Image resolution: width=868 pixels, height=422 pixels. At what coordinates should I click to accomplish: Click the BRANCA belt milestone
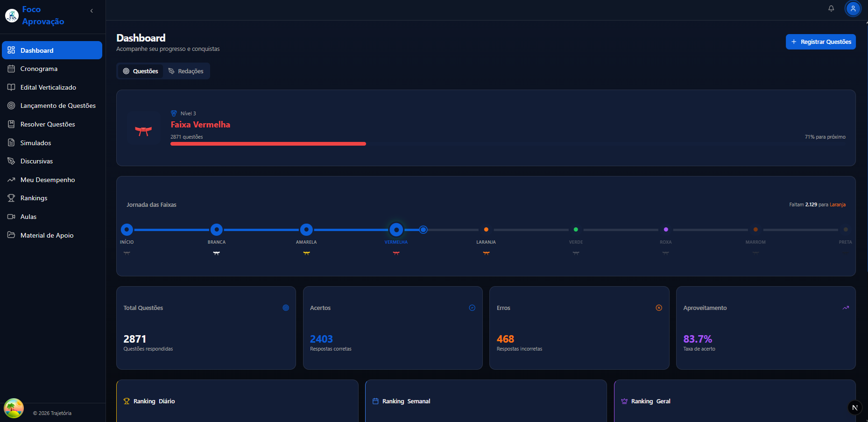pyautogui.click(x=217, y=230)
